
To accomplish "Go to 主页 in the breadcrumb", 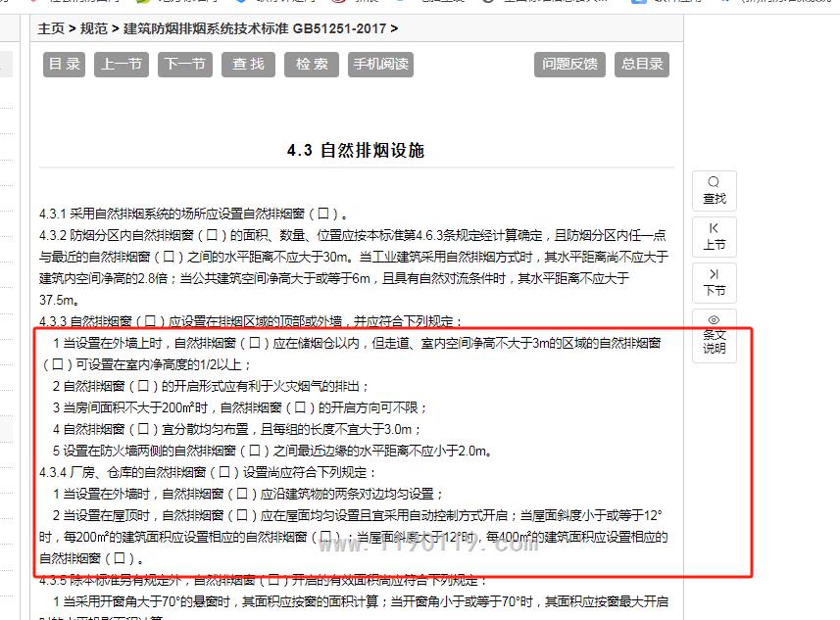I will 51,28.
